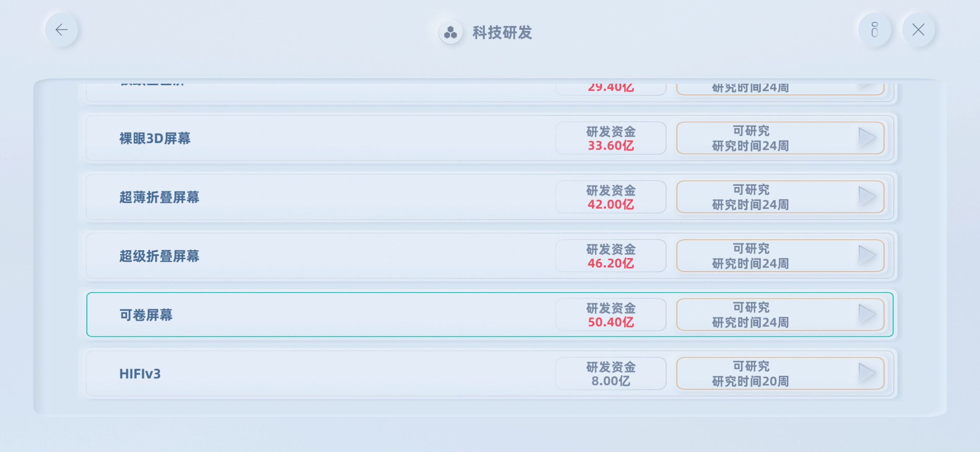Open the info icon in header
This screenshot has width=980, height=452.
click(874, 30)
